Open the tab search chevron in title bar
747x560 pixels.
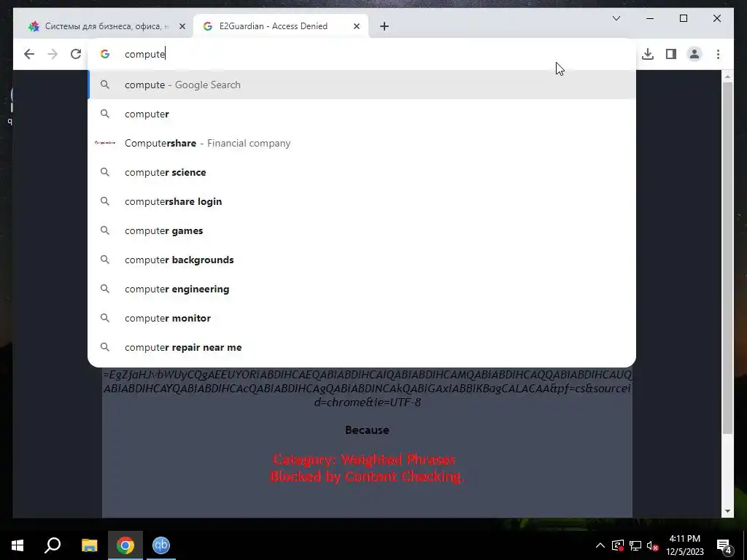(616, 18)
